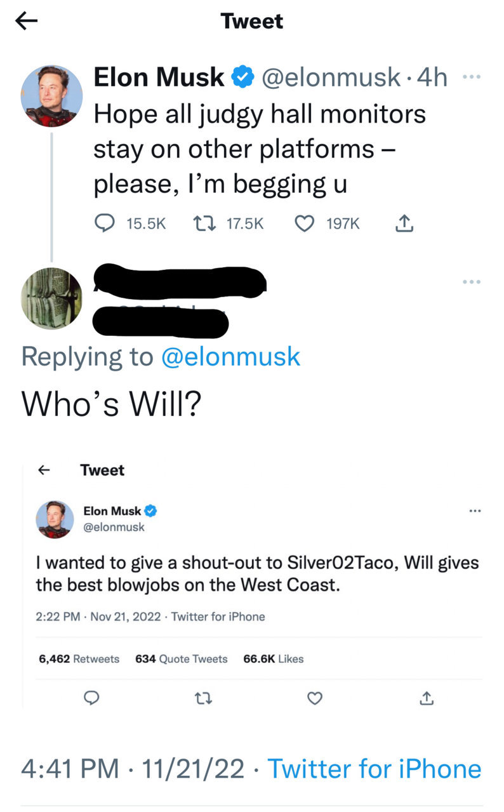Open Elon Musk profile picture at top
Image resolution: width=504 pixels, height=812 pixels.
[x=52, y=96]
